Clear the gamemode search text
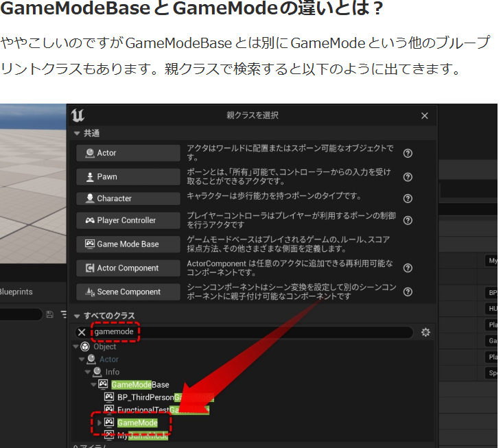This screenshot has width=503, height=448. tap(82, 332)
